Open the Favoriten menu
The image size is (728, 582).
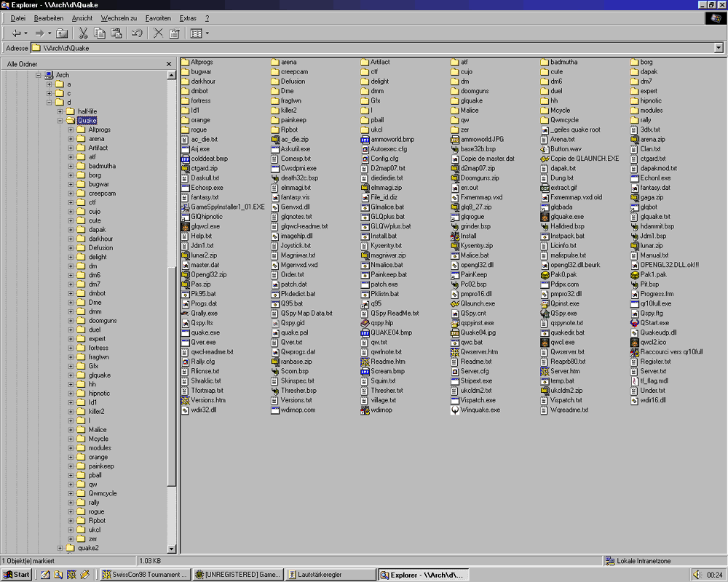[x=158, y=17]
